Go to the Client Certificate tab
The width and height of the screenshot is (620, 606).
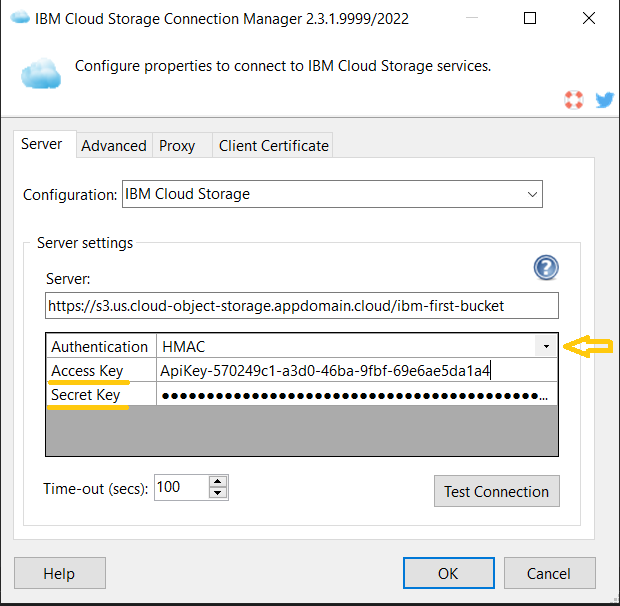[x=273, y=145]
